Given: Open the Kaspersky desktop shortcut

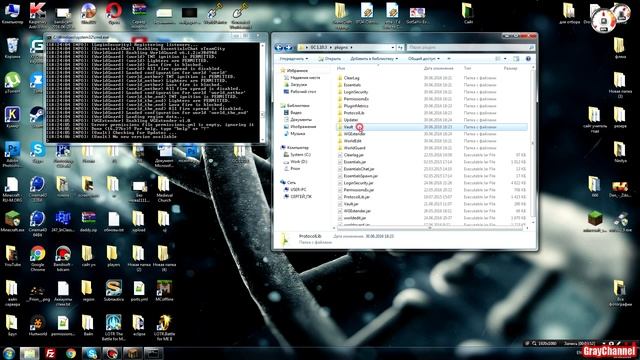Looking at the screenshot, I should pos(38,16).
